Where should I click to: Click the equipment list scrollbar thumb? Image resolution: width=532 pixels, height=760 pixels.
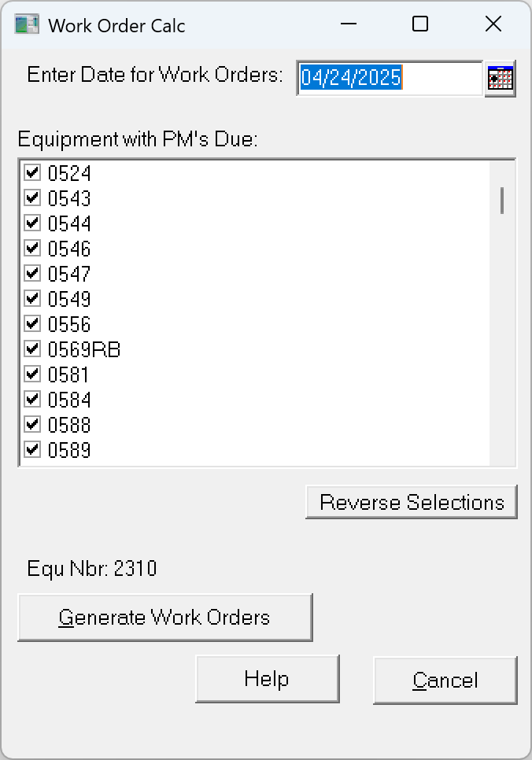(501, 200)
